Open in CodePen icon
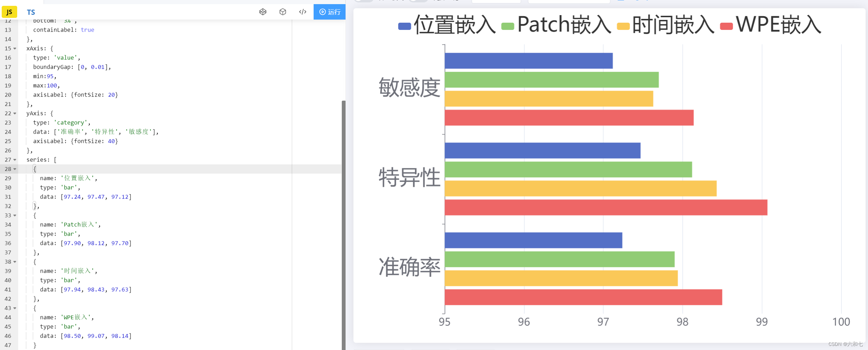 [263, 12]
